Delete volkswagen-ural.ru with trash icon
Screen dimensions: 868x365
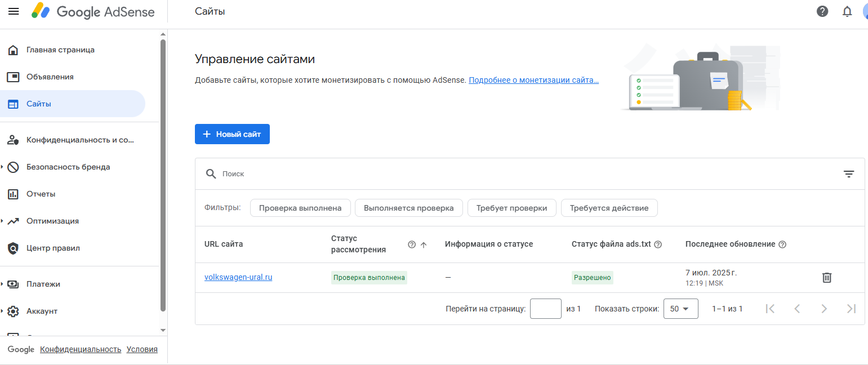[827, 277]
